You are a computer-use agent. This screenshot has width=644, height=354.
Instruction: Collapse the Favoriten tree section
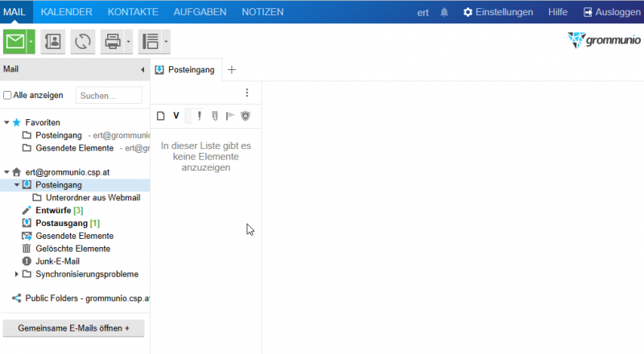tap(6, 122)
